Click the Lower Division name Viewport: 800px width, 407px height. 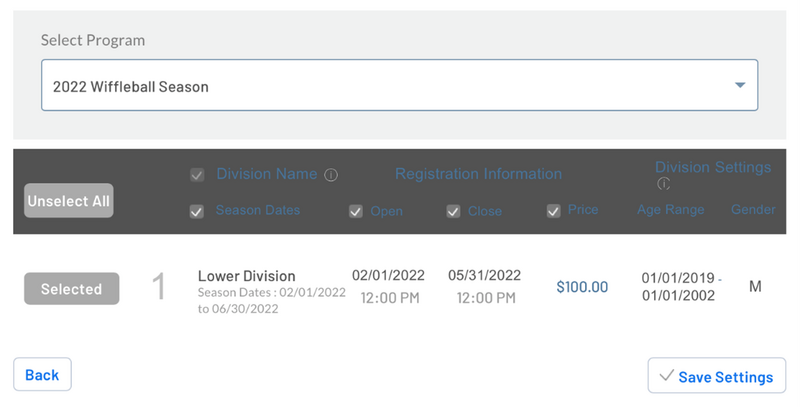click(x=246, y=276)
